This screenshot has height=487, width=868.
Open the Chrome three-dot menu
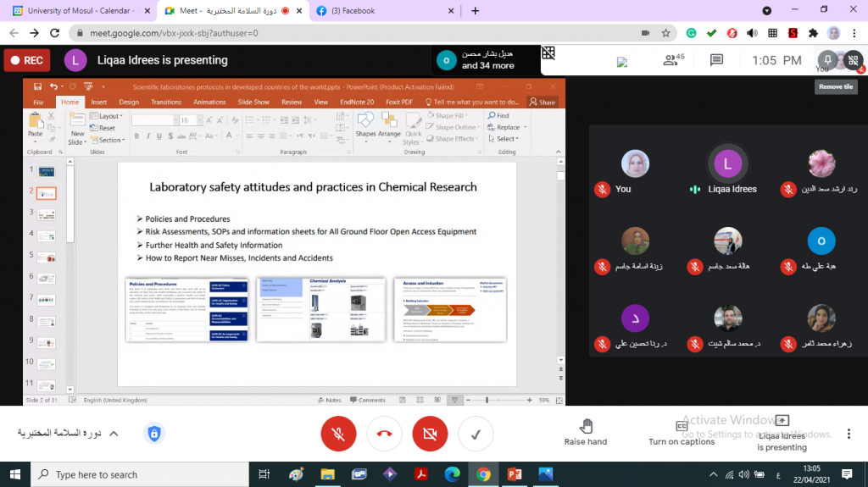click(854, 33)
